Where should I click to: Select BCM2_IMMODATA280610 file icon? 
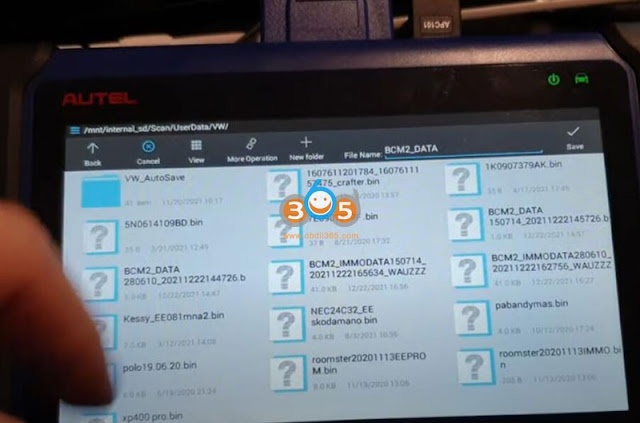(469, 271)
